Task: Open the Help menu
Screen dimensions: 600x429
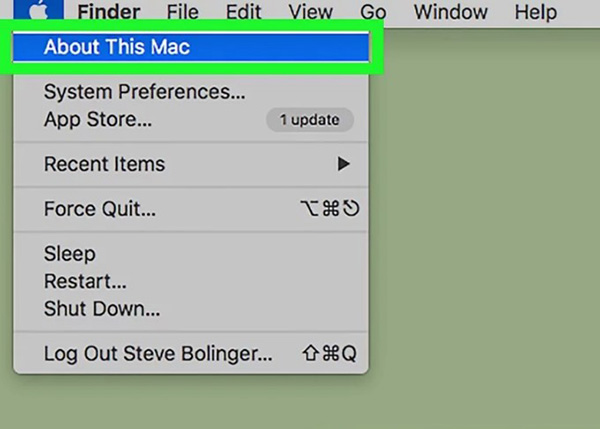Action: click(x=535, y=13)
